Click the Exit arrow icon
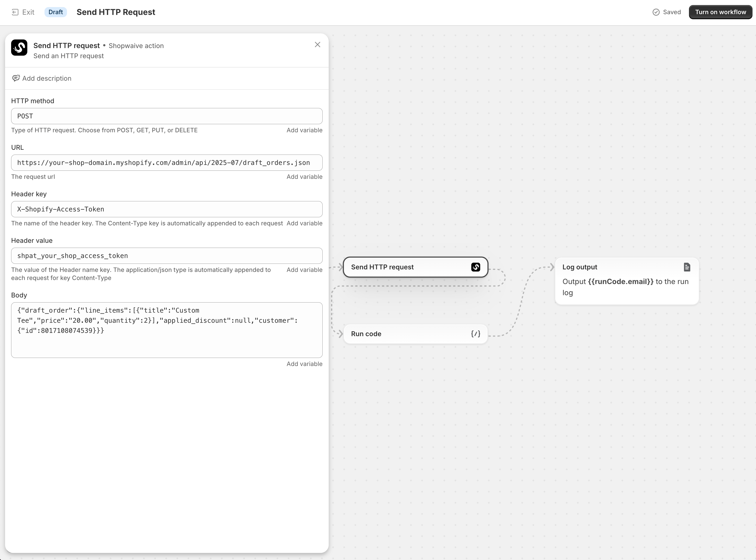756x560 pixels. (15, 12)
